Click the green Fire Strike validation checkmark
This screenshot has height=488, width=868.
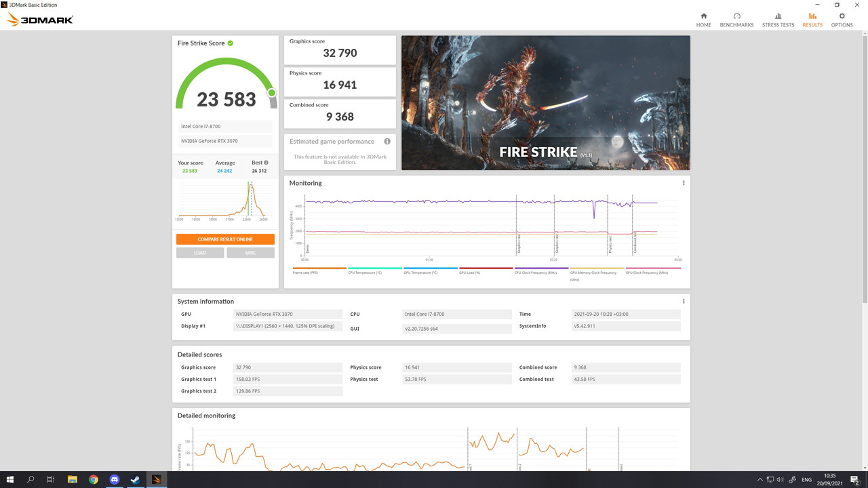tap(231, 43)
